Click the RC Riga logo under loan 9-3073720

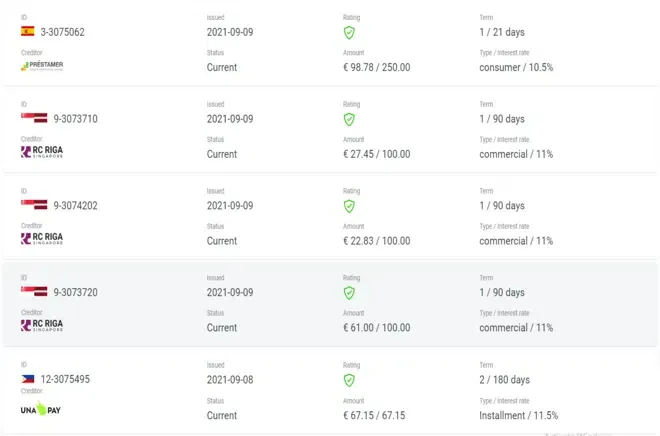[x=42, y=326]
